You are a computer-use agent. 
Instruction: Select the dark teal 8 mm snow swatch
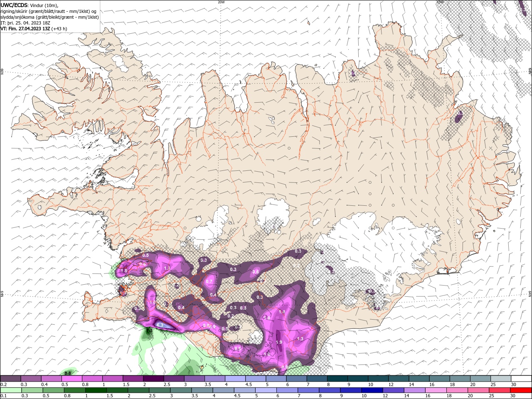coord(337,379)
